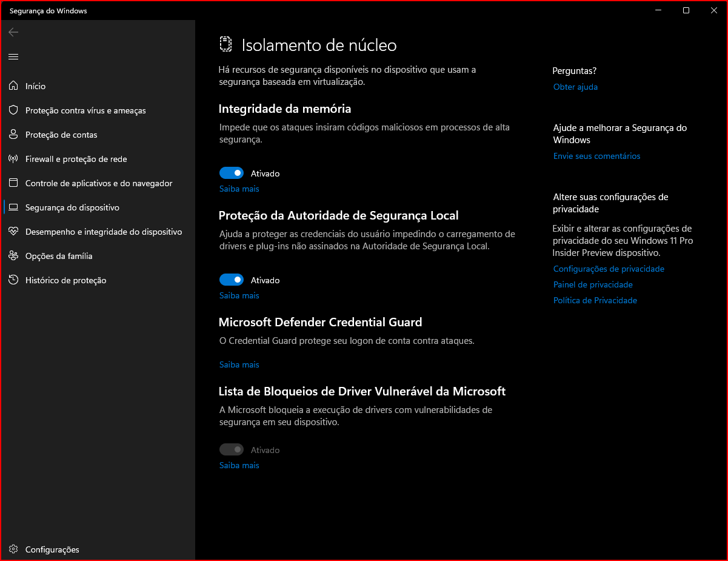Toggle the Driver Vulnerável blocklist switch
The image size is (728, 561).
[232, 450]
